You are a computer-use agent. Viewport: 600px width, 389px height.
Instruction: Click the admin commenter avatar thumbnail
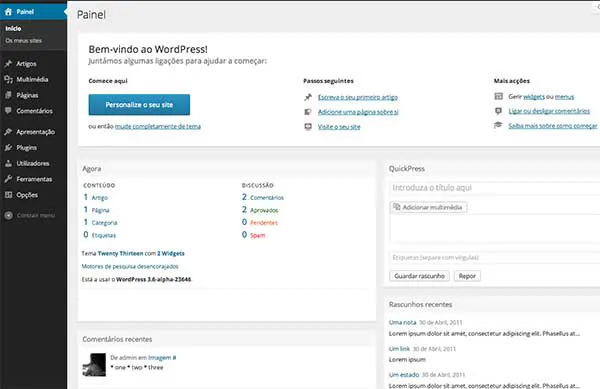[x=94, y=365]
